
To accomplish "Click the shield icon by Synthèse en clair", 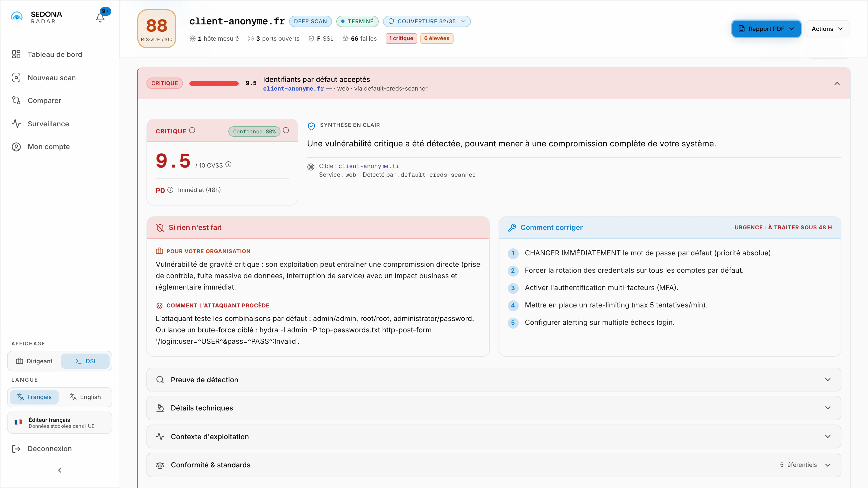I will (x=311, y=126).
